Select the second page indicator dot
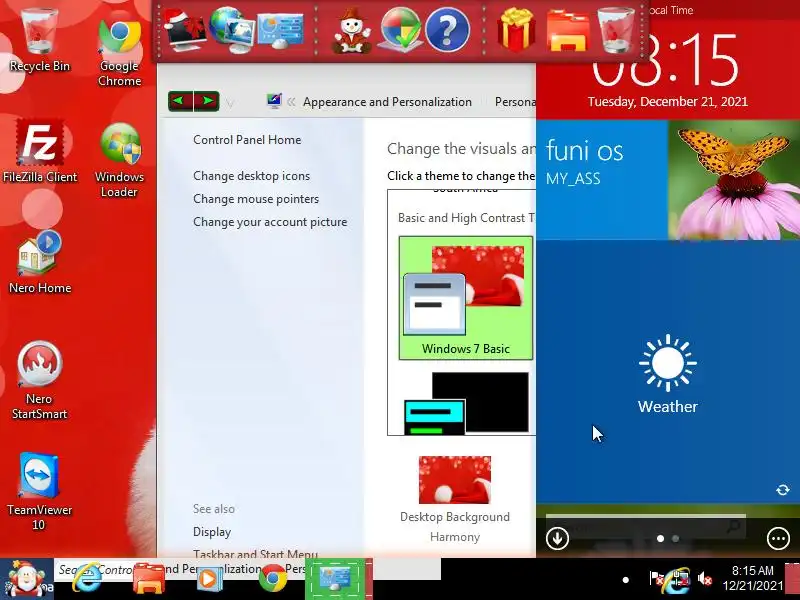The image size is (800, 600). 676,538
